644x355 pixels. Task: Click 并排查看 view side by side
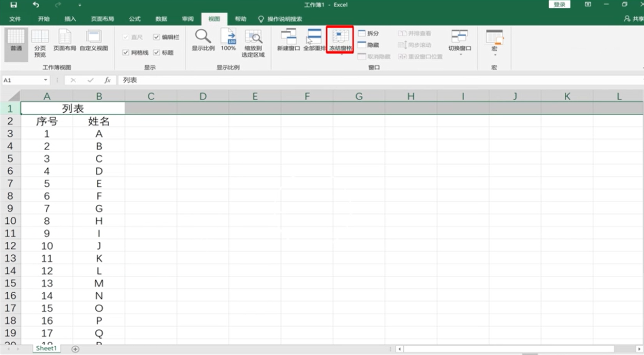coord(415,33)
